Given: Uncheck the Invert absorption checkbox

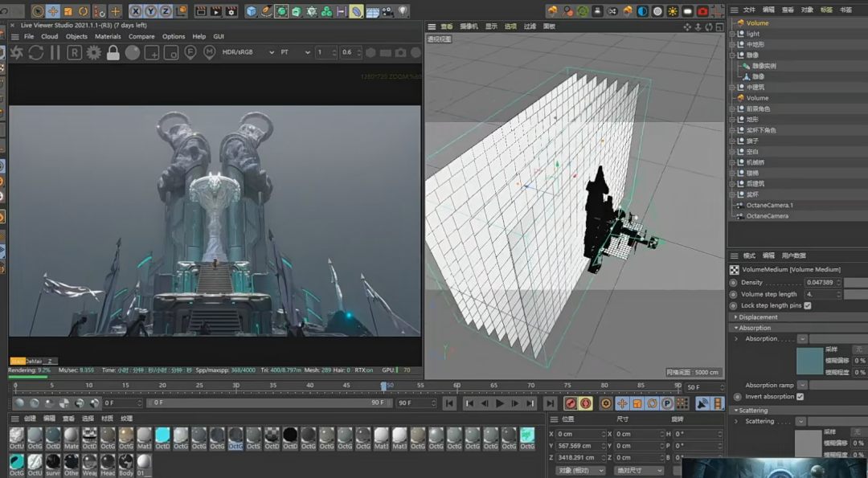Looking at the screenshot, I should click(800, 397).
